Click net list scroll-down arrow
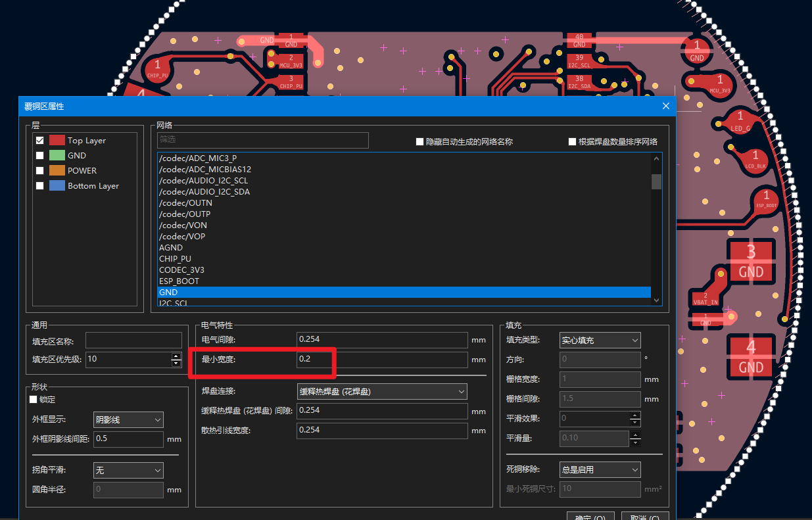 656,300
